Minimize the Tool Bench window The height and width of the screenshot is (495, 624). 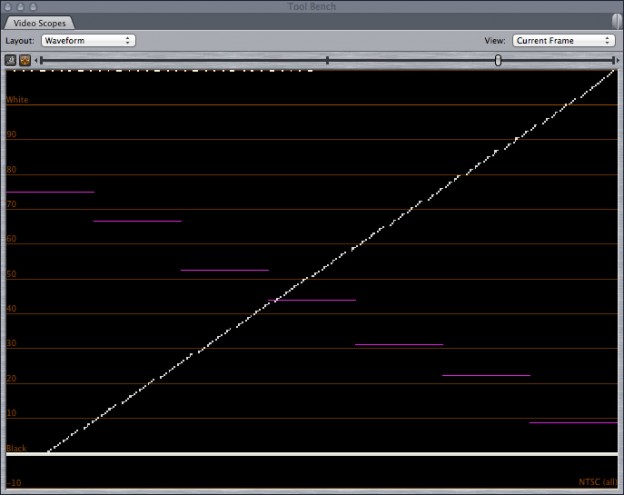point(19,6)
